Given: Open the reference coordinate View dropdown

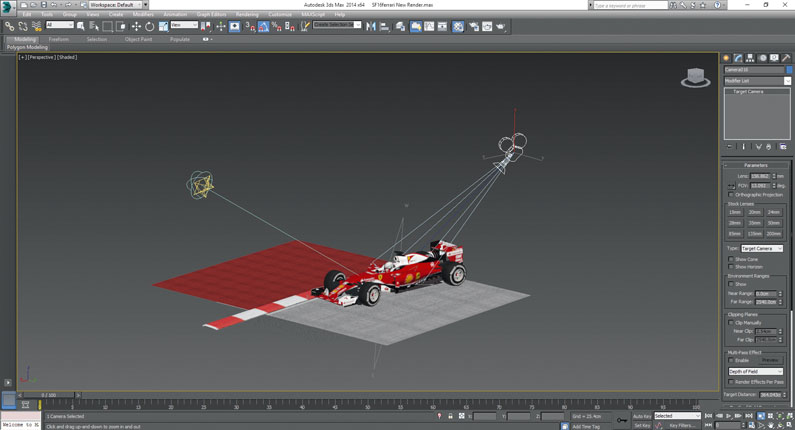Looking at the screenshot, I should (x=184, y=25).
